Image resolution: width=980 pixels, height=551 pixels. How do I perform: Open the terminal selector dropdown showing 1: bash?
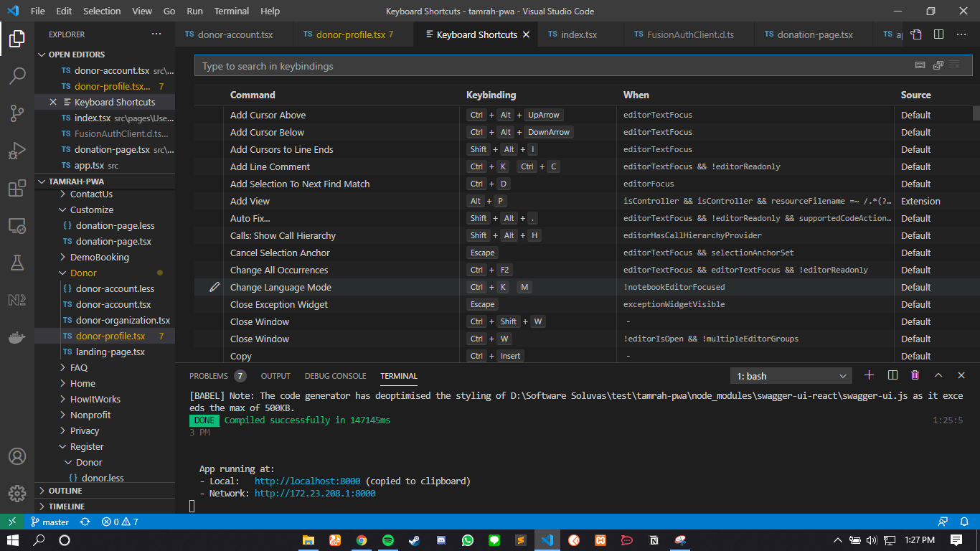pyautogui.click(x=791, y=375)
